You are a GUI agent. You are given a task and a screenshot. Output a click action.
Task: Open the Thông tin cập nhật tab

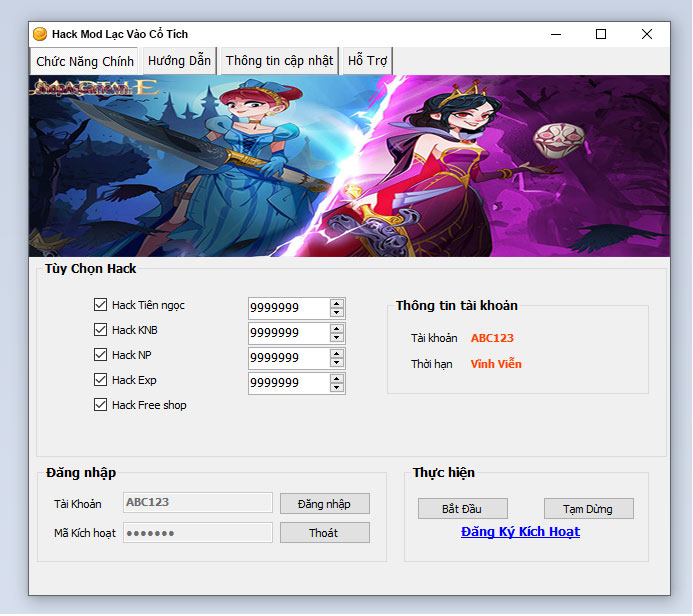point(279,61)
